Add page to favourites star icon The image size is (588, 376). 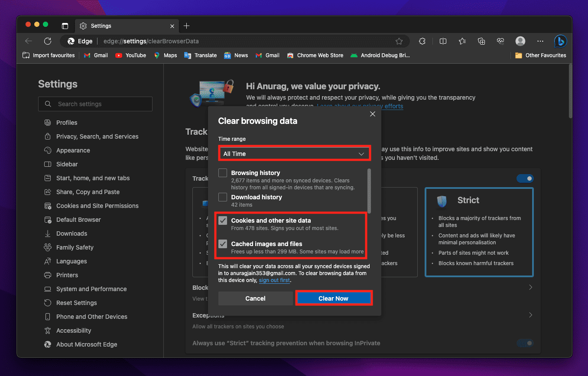399,41
